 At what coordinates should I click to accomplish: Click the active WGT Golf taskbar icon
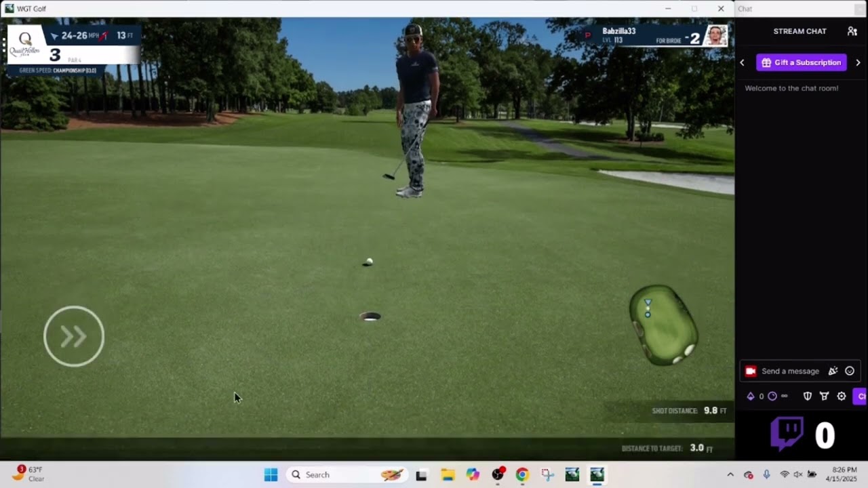pos(597,474)
